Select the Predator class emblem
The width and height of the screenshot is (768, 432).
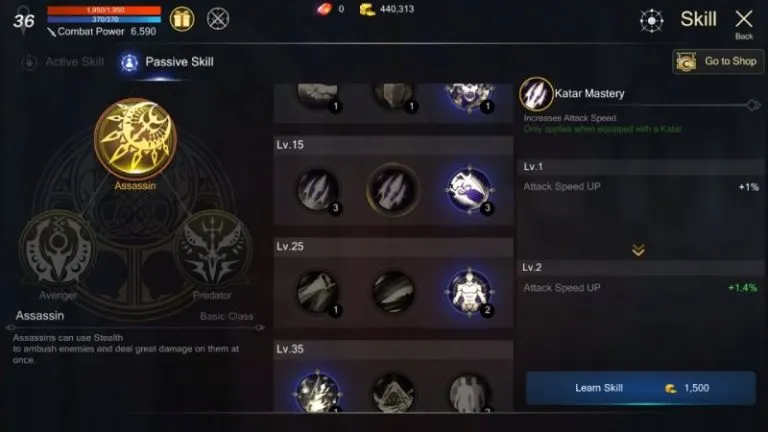tap(212, 250)
